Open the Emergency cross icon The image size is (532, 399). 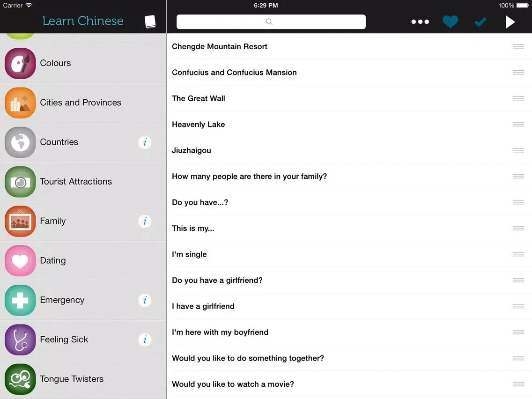[20, 300]
